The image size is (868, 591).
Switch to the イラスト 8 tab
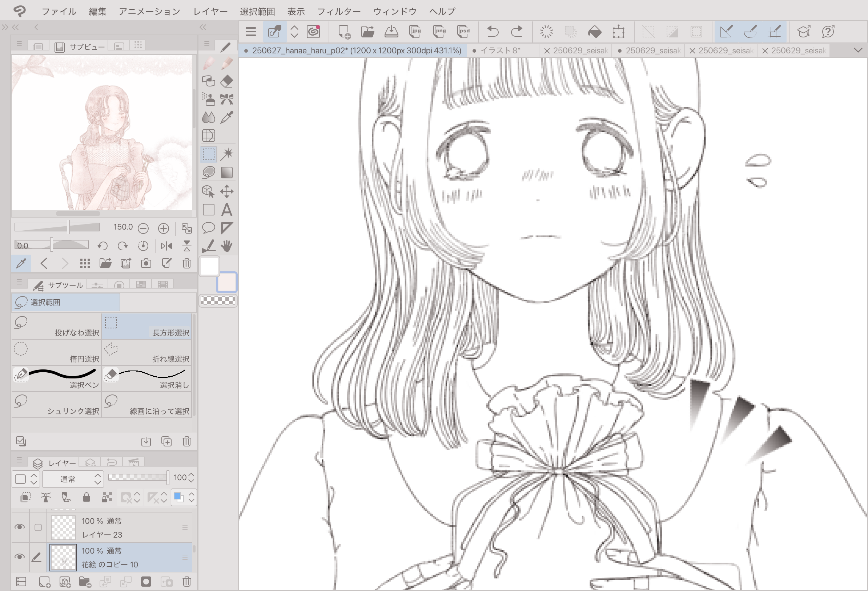click(x=500, y=50)
